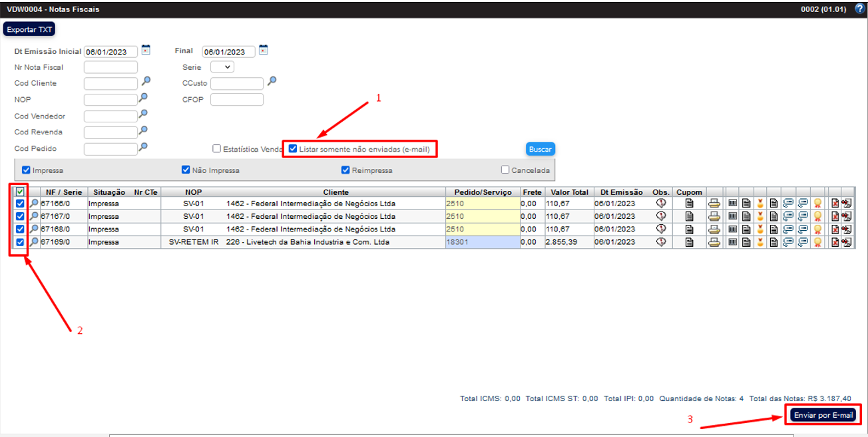Click printer icon for invoice 67166/0
868x437 pixels.
pyautogui.click(x=714, y=204)
